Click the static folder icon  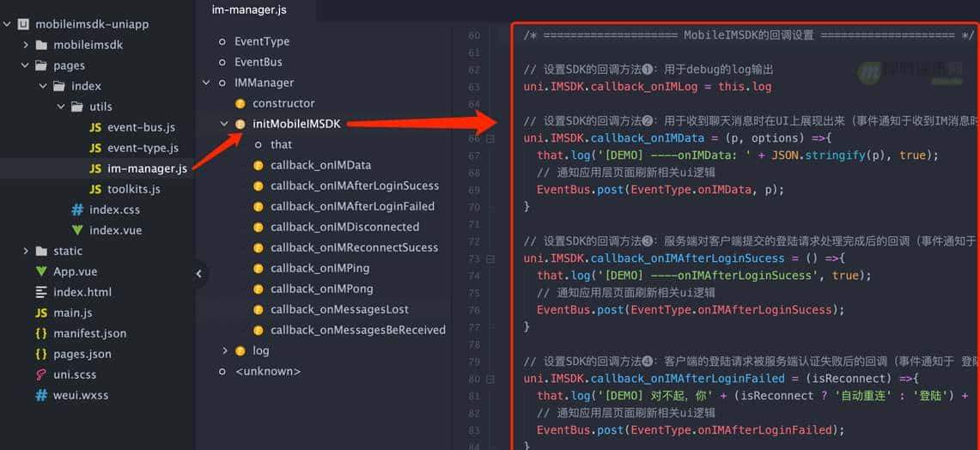41,251
